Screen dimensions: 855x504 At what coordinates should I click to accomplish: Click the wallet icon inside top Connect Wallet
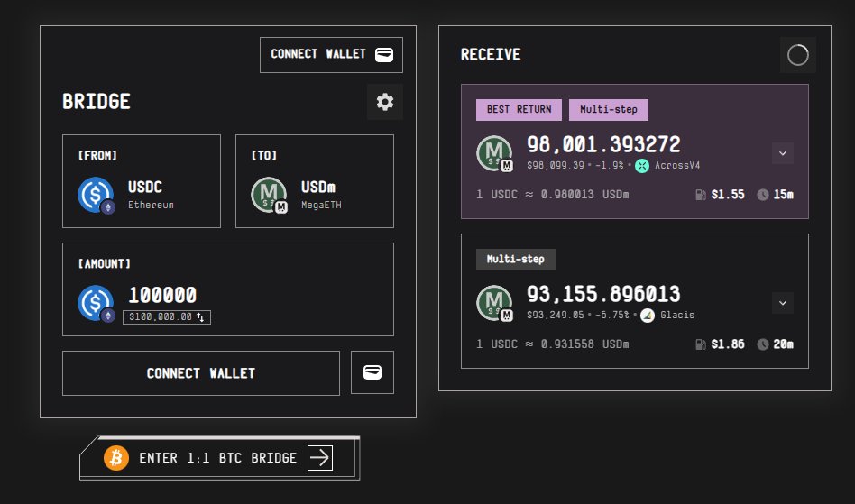pyautogui.click(x=384, y=54)
